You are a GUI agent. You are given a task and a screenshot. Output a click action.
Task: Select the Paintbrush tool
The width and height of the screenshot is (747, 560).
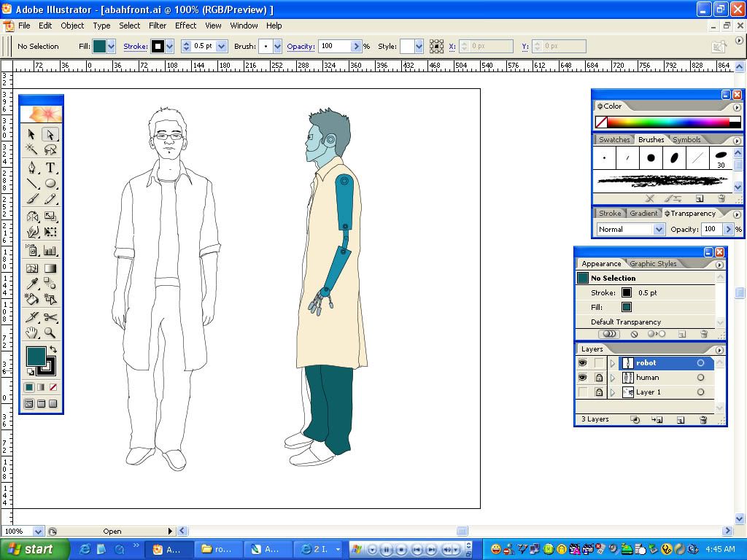(x=31, y=199)
